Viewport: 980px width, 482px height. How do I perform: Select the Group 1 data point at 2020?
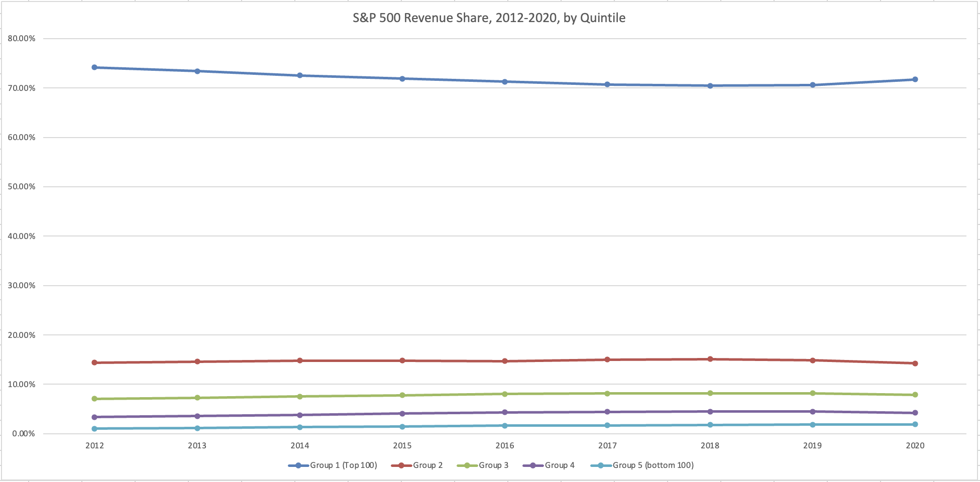[915, 79]
